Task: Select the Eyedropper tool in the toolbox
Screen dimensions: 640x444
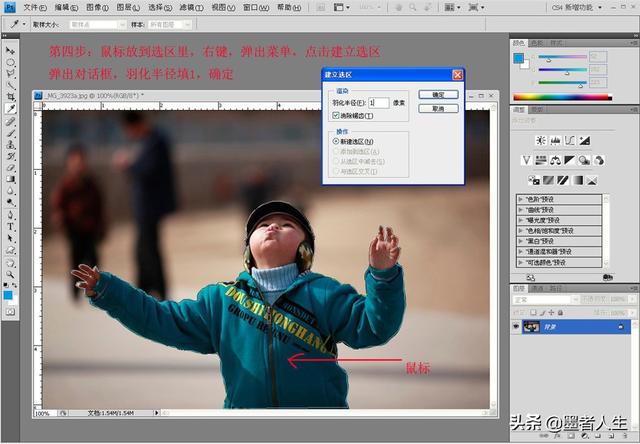Action: pyautogui.click(x=10, y=108)
